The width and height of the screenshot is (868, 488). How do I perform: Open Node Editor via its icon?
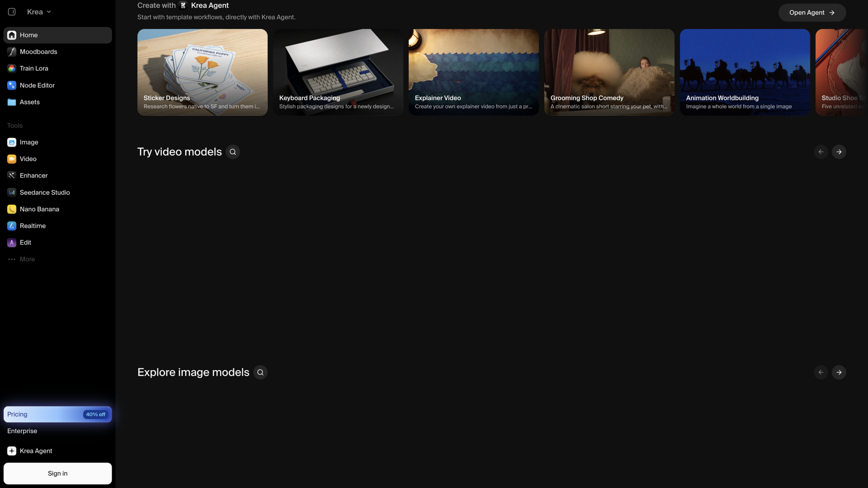(x=12, y=85)
